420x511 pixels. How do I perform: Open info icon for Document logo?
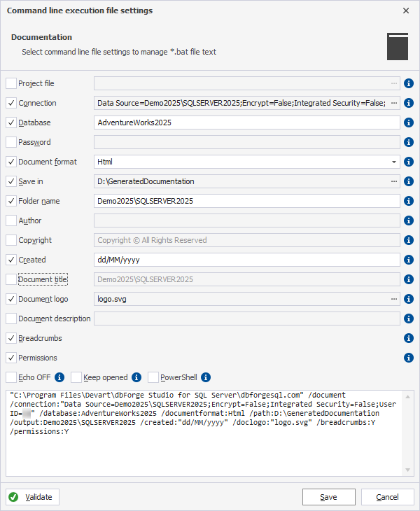click(409, 299)
